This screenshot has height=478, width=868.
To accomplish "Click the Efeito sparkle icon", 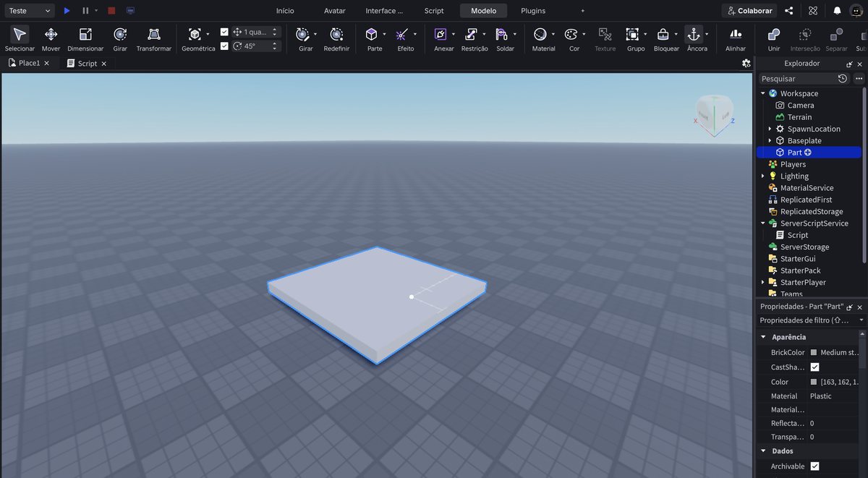I will [402, 34].
